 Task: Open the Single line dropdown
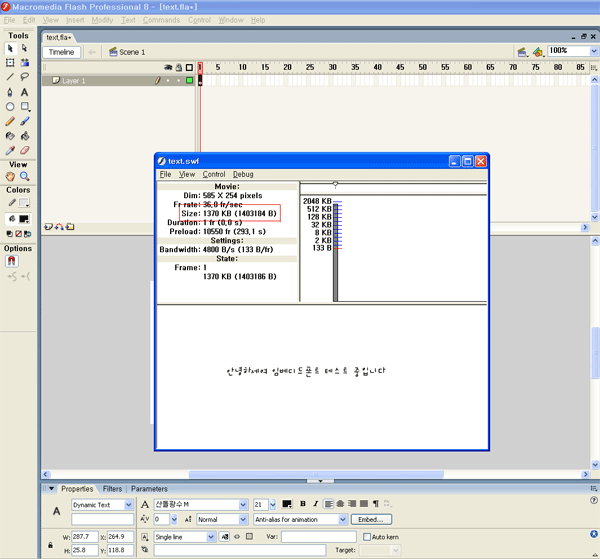[x=211, y=537]
